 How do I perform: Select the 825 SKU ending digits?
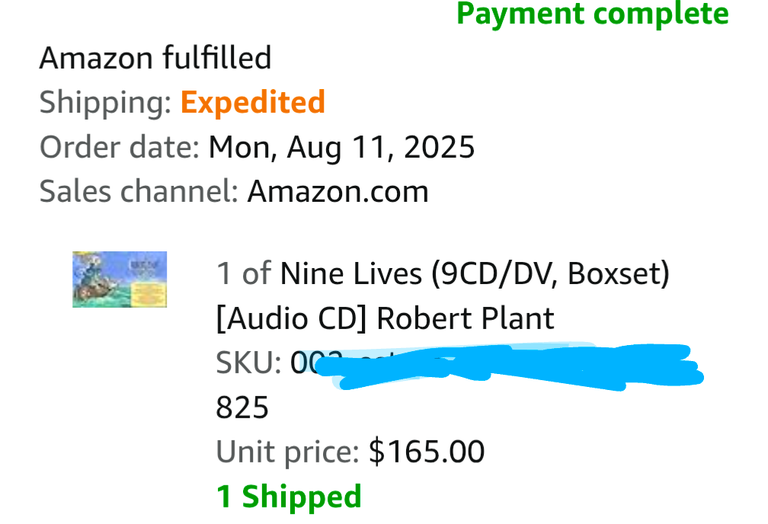[242, 407]
